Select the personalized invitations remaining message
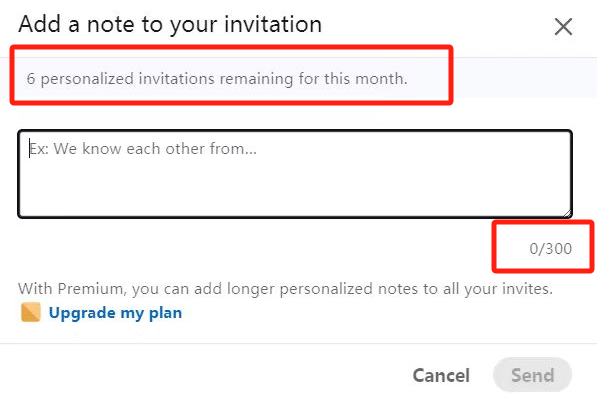 217,79
